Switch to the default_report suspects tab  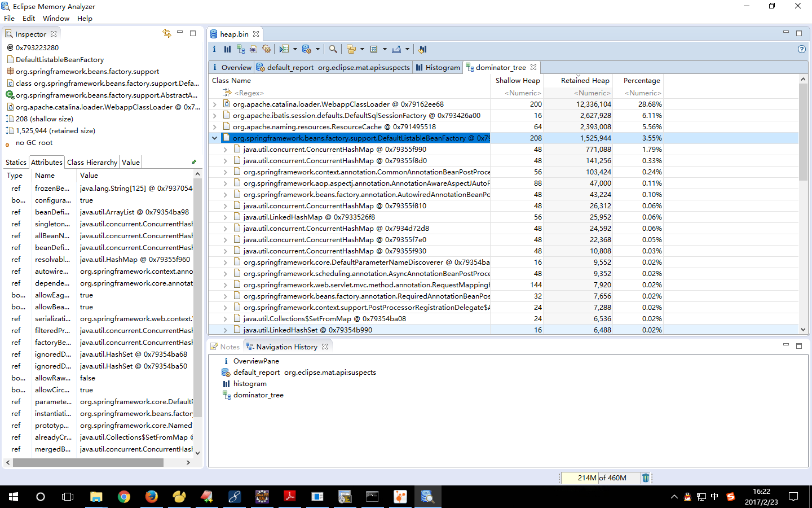coord(333,67)
